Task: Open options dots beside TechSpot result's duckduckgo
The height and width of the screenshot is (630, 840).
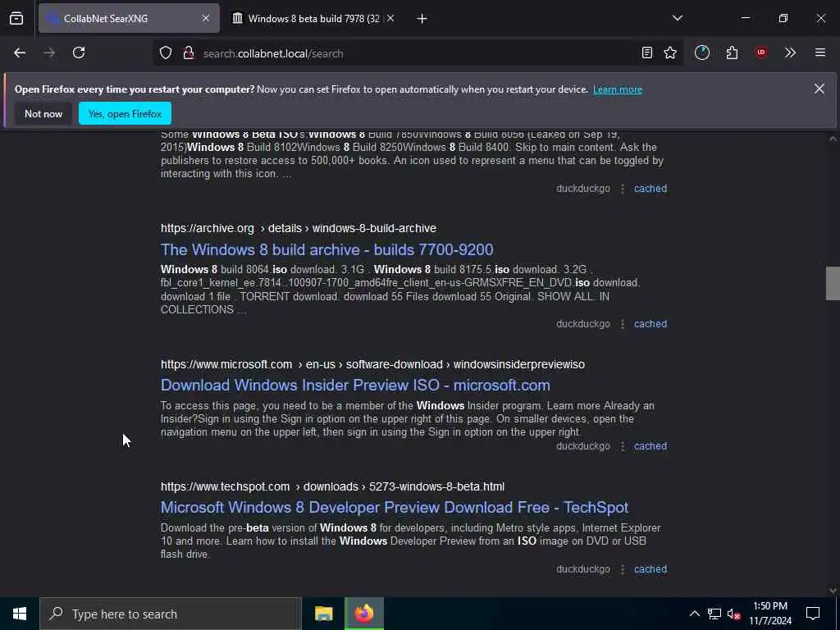Action: click(622, 569)
